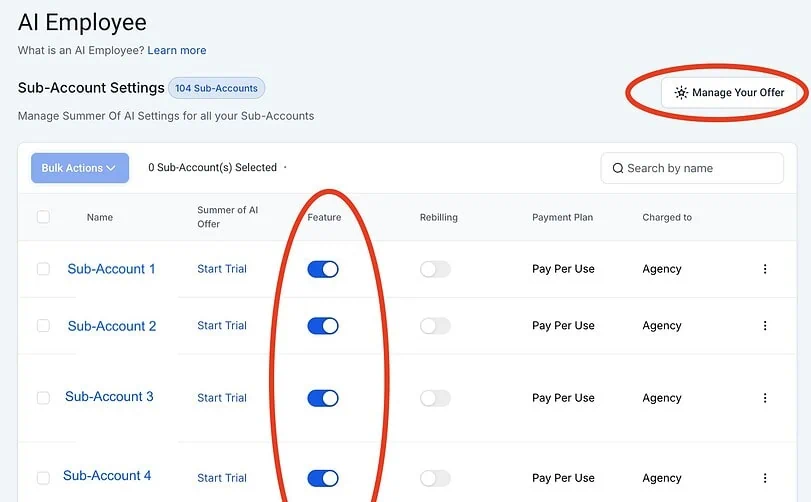Tick the select-all checkbox in header

click(43, 217)
